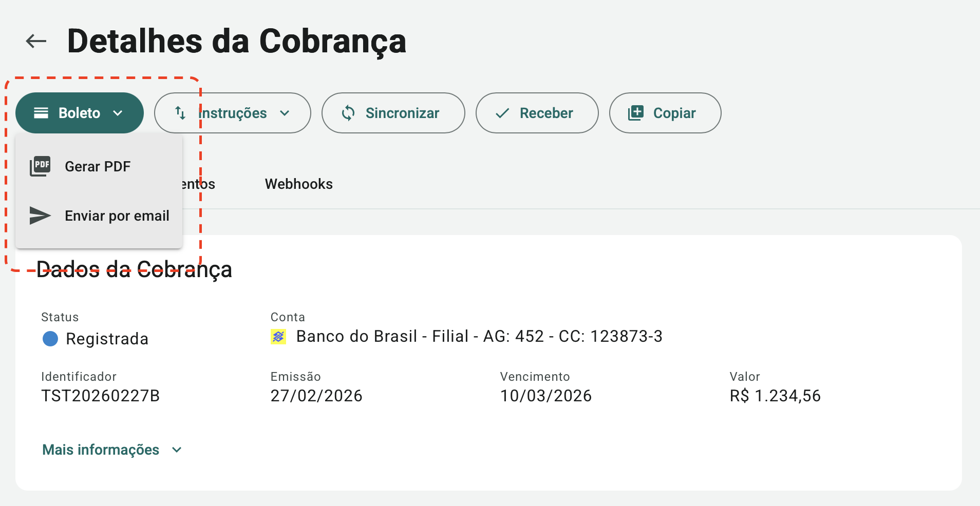This screenshot has width=980, height=506.
Task: Click the Boleto list icon
Action: pyautogui.click(x=41, y=113)
